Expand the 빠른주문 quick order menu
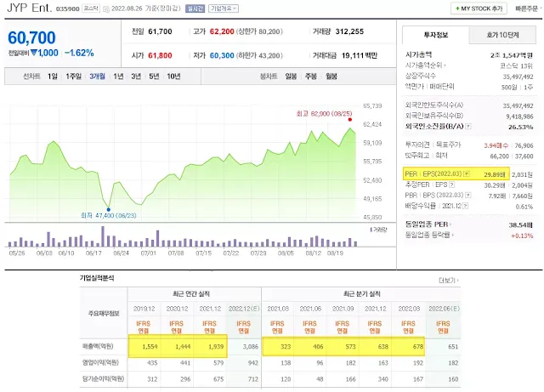The height and width of the screenshot is (392, 544). pos(528,9)
